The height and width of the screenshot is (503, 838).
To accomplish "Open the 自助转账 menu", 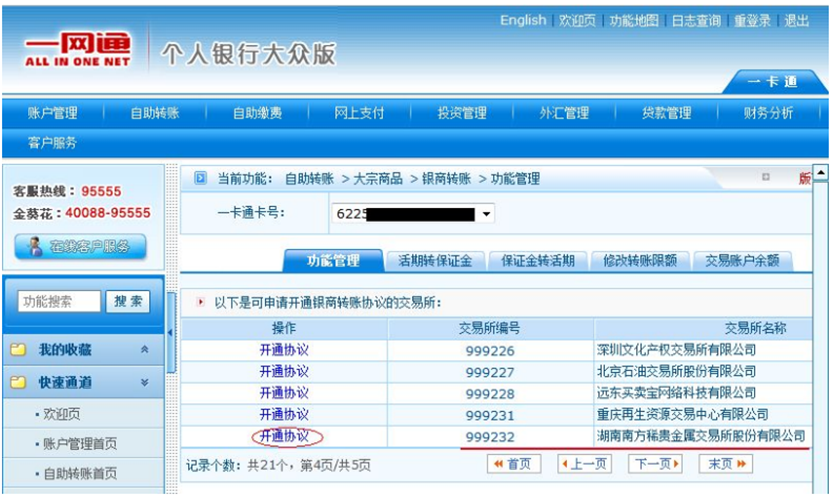I will pyautogui.click(x=155, y=113).
